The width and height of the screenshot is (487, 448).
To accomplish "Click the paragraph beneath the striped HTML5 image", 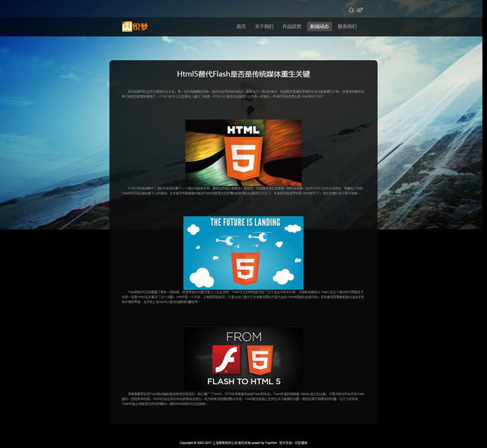I will pos(243,191).
